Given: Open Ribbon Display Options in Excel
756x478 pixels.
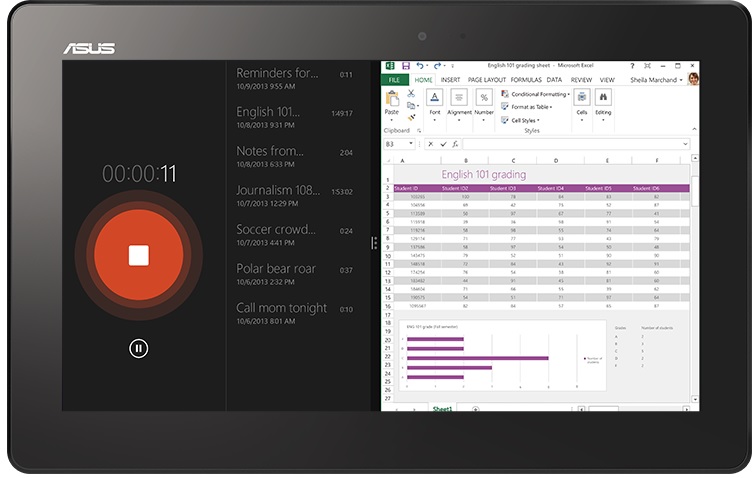Looking at the screenshot, I should coord(647,66).
